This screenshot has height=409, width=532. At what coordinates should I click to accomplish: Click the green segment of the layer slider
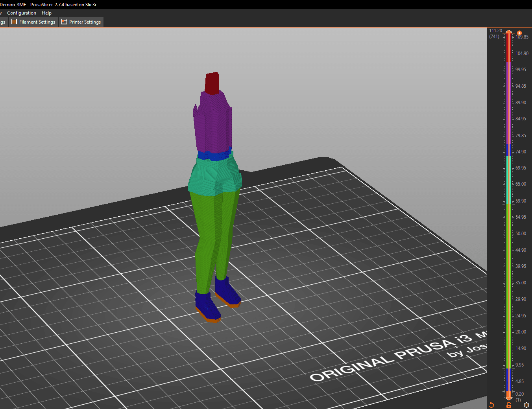[509, 286]
